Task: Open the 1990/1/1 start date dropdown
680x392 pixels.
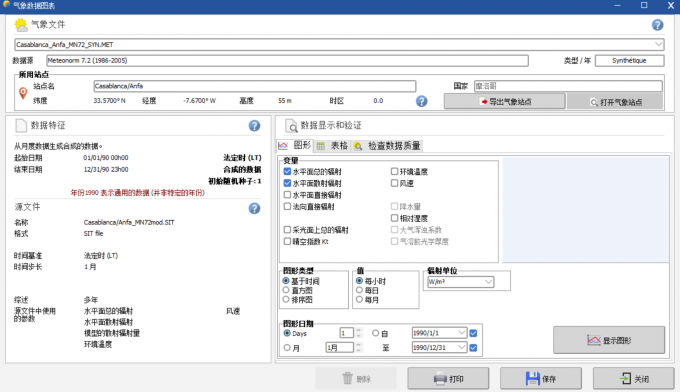Action: pos(461,333)
